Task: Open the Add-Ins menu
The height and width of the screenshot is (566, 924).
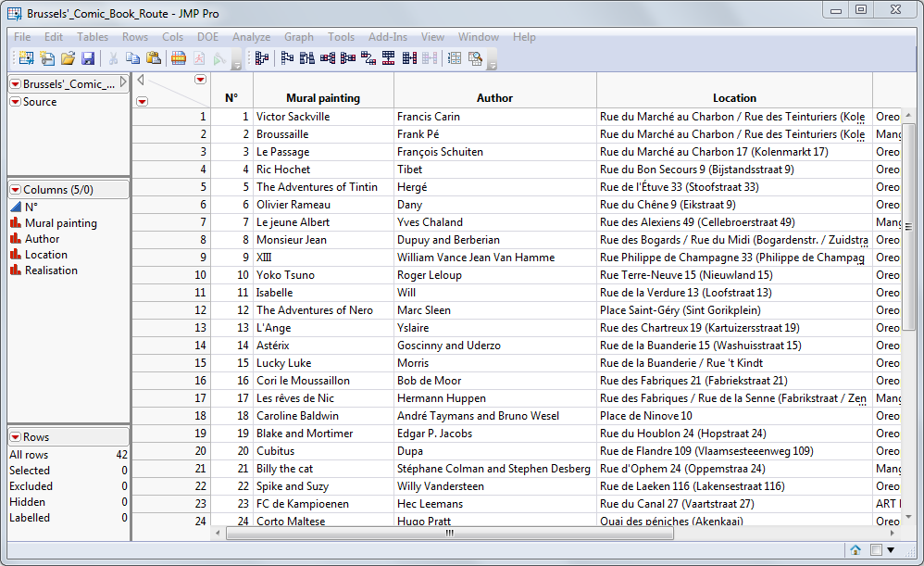Action: (388, 37)
